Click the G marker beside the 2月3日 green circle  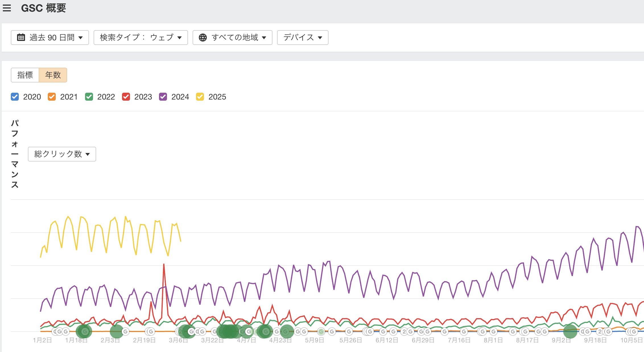click(125, 332)
